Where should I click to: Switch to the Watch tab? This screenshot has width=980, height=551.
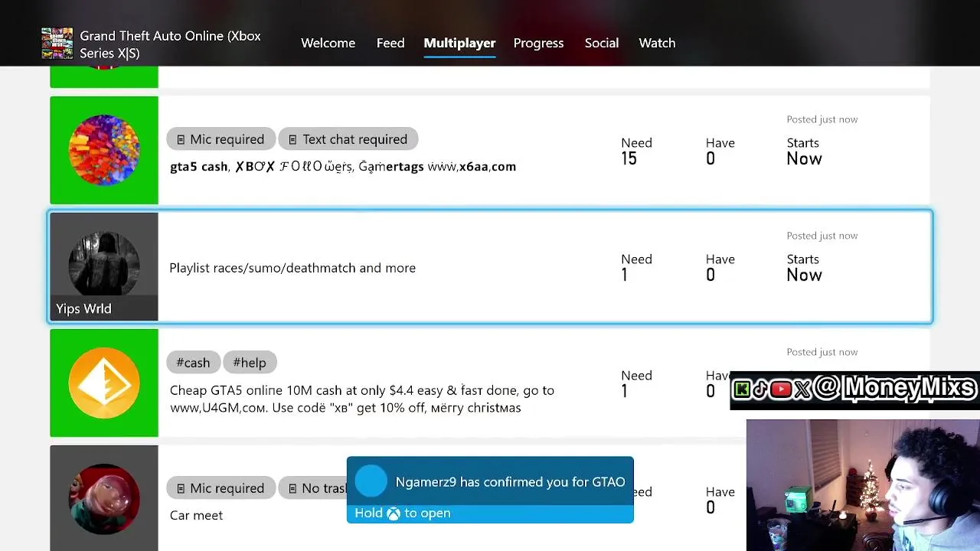coord(657,43)
